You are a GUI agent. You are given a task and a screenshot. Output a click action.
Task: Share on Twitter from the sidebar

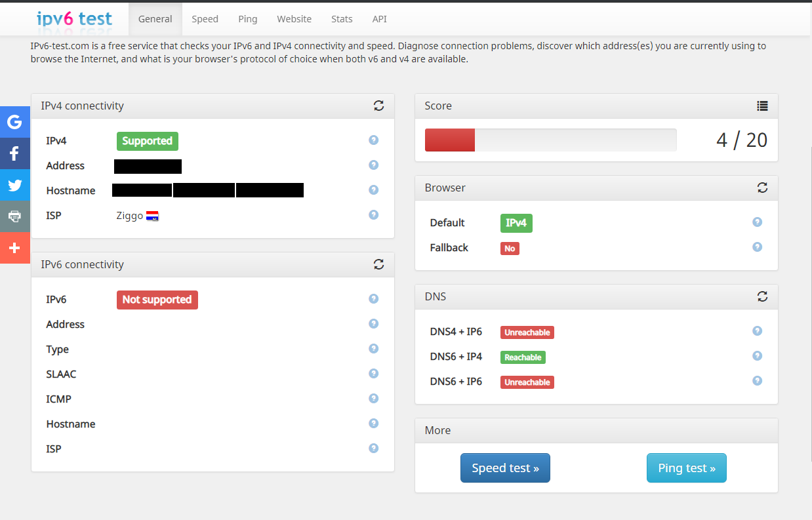(14, 185)
